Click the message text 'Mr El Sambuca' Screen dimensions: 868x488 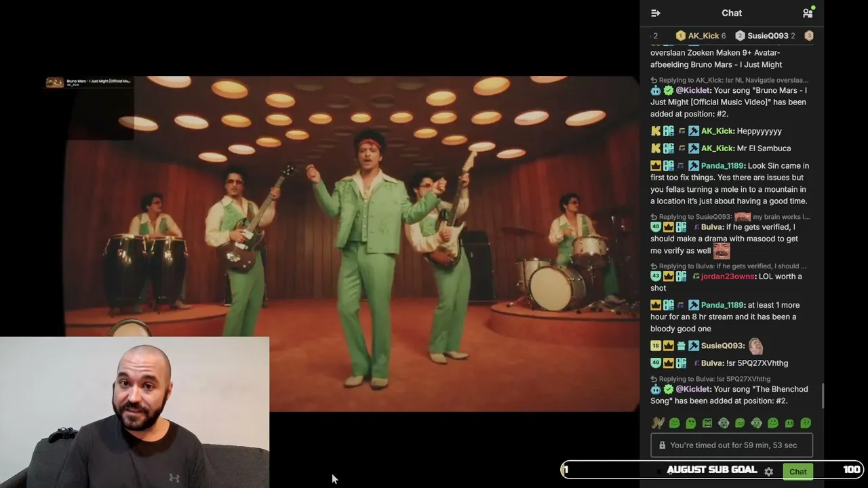[764, 148]
